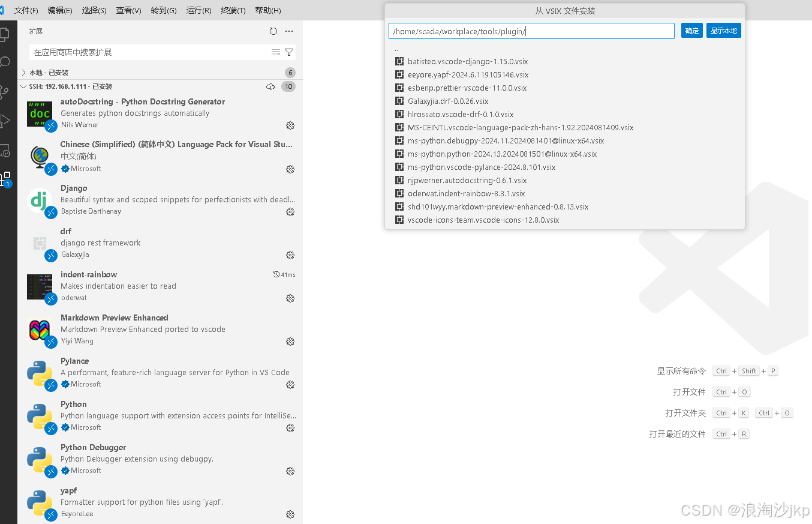The image size is (812, 524).
Task: Open the Edit menu
Action: point(60,10)
